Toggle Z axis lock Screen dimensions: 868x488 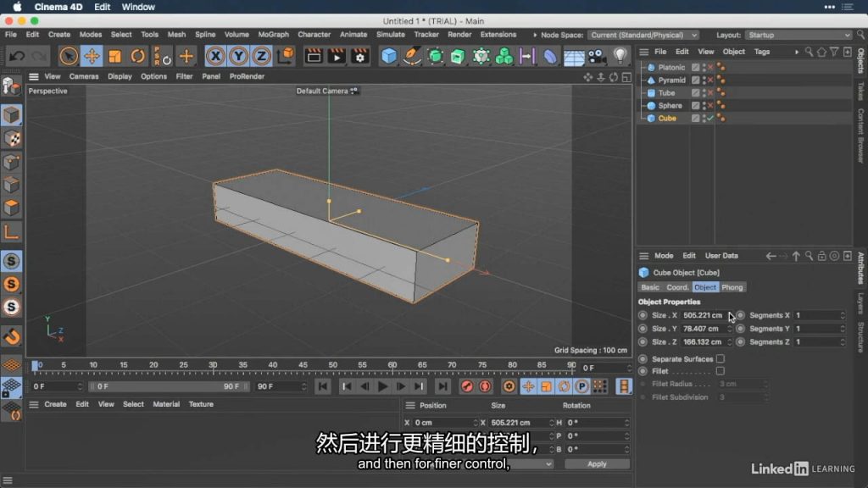[x=261, y=56]
